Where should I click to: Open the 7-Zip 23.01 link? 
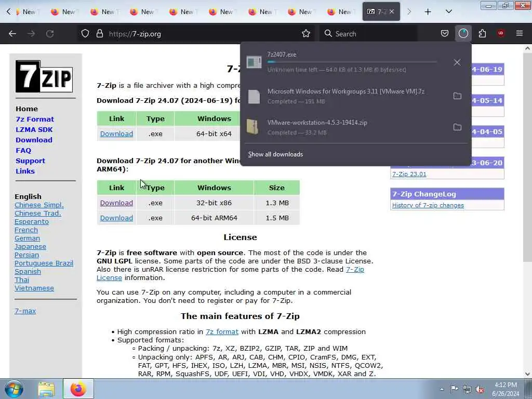pyautogui.click(x=409, y=174)
